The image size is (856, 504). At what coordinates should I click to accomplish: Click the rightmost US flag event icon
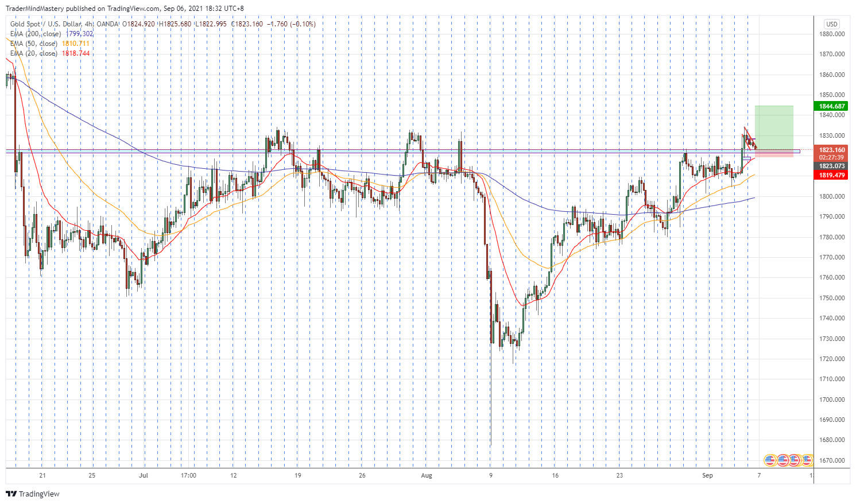pyautogui.click(x=807, y=460)
